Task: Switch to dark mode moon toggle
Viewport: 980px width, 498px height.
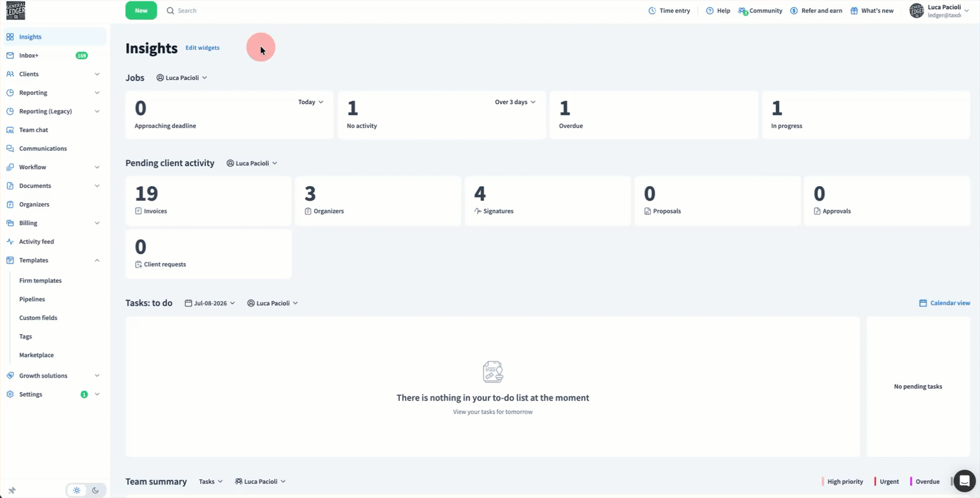Action: coord(95,490)
